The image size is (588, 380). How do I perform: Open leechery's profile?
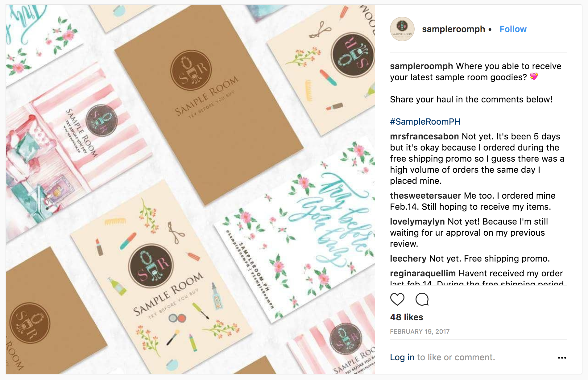[408, 258]
